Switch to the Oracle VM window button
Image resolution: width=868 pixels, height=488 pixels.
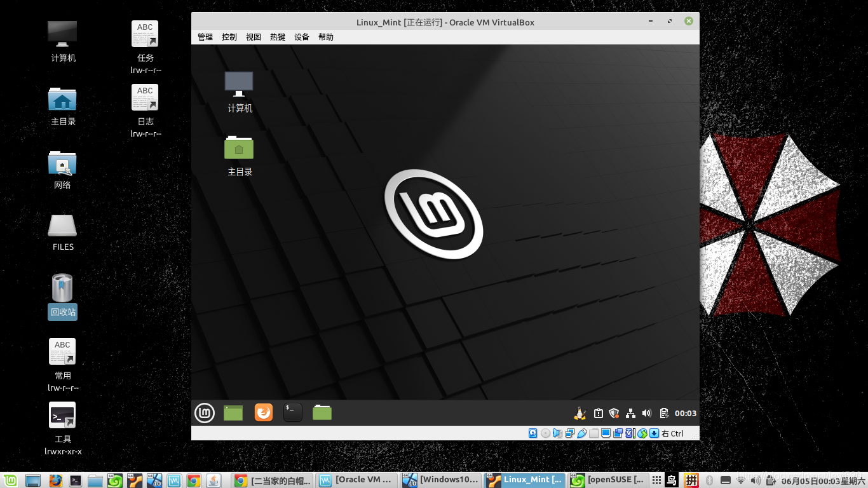click(357, 480)
